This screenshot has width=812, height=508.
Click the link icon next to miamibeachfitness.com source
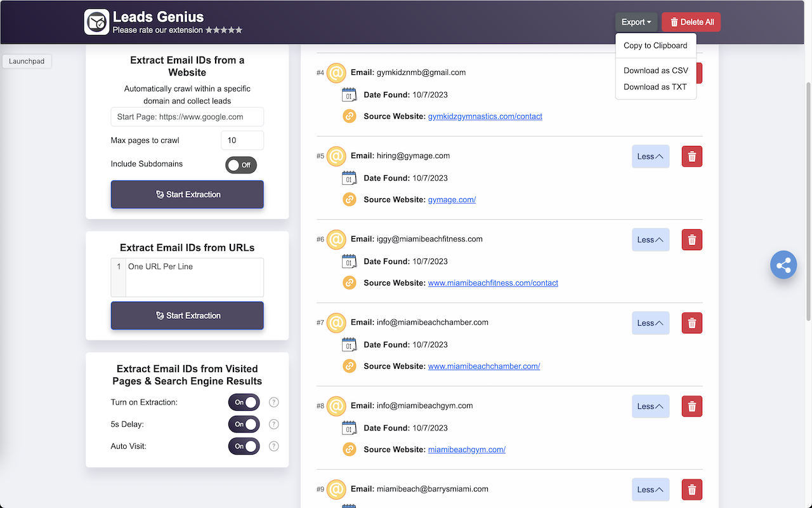pos(350,283)
